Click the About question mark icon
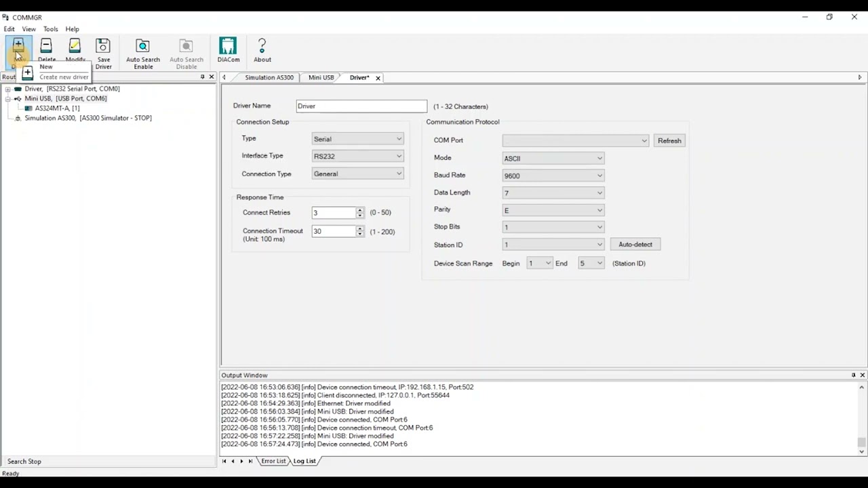Viewport: 868px width, 488px height. coord(262,45)
